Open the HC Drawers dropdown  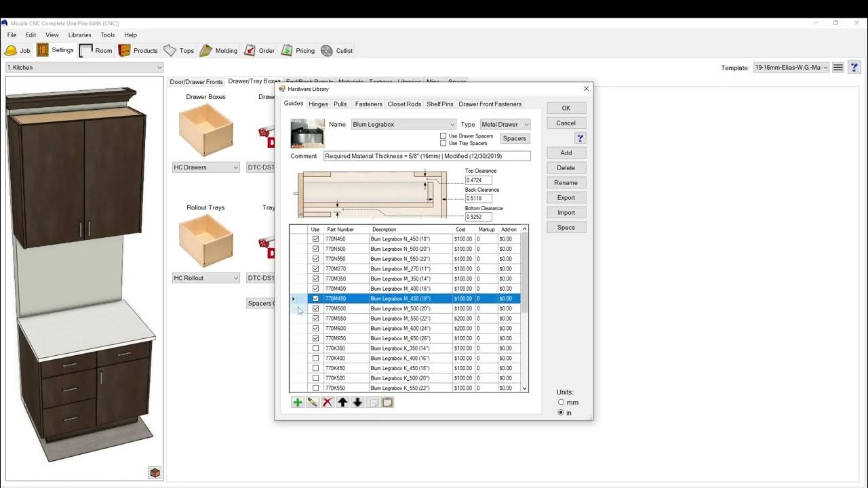(206, 167)
